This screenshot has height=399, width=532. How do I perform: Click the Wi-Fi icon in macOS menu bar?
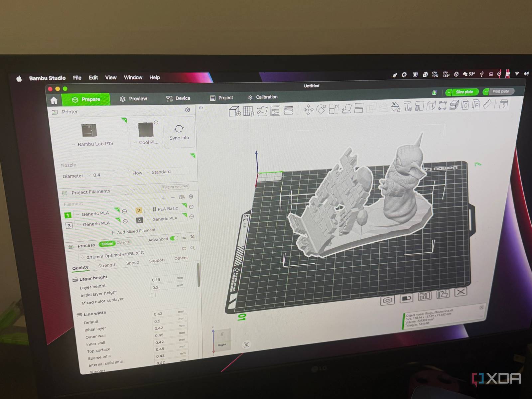[517, 74]
